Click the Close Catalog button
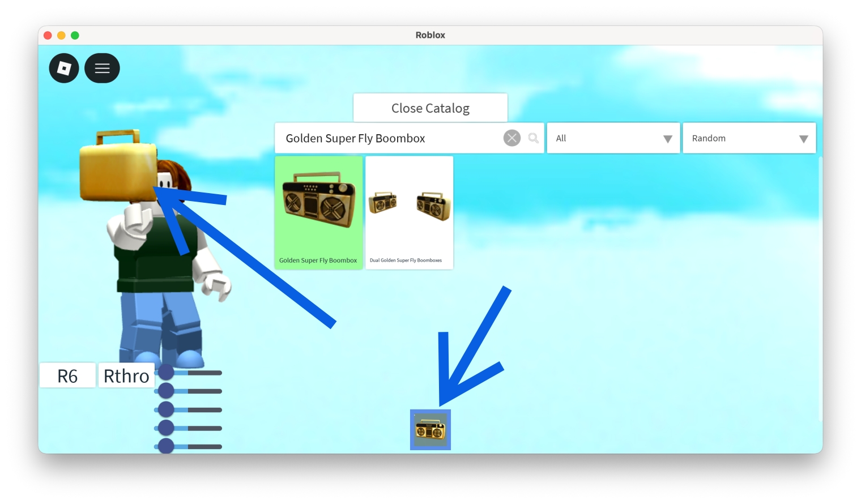This screenshot has height=504, width=861. [430, 108]
